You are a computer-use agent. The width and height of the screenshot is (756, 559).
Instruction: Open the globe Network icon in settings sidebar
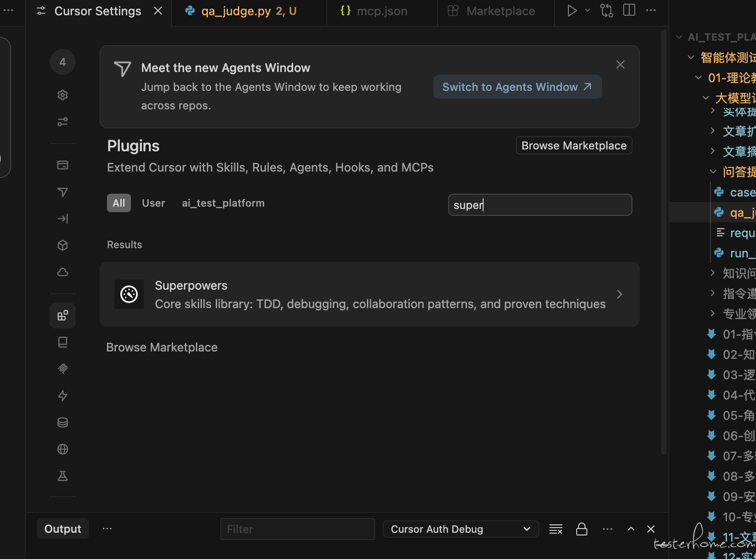(63, 449)
